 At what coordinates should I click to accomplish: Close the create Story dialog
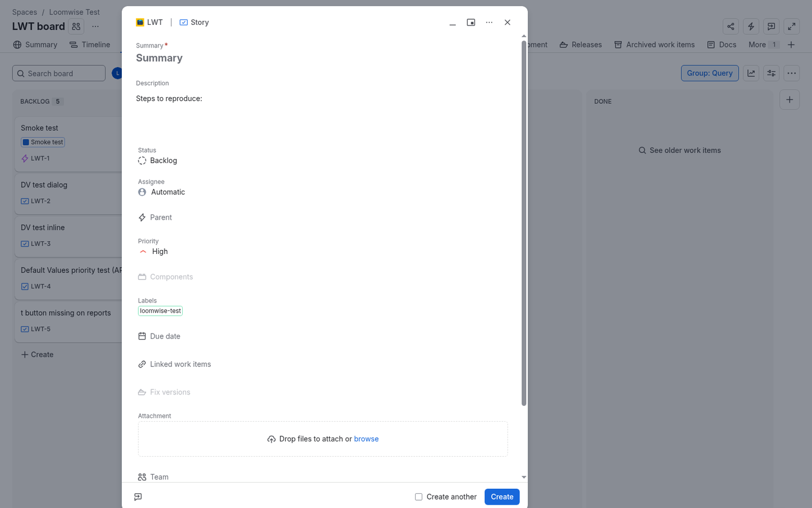tap(507, 23)
